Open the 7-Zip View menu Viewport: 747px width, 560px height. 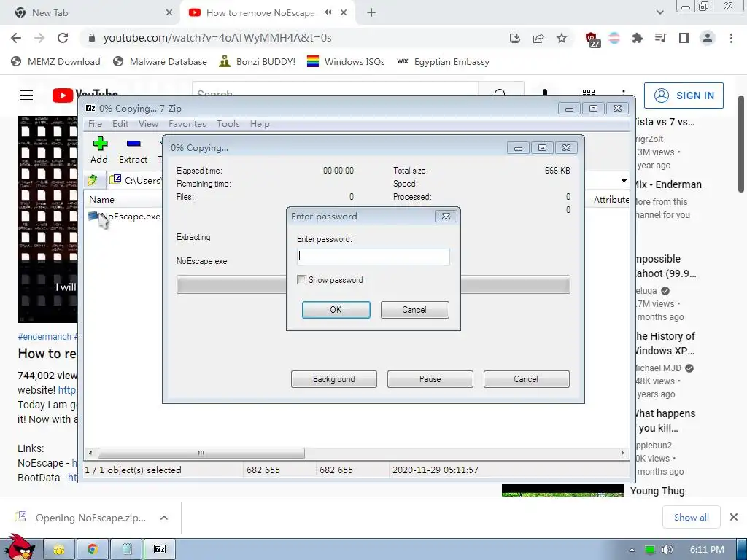click(x=148, y=124)
